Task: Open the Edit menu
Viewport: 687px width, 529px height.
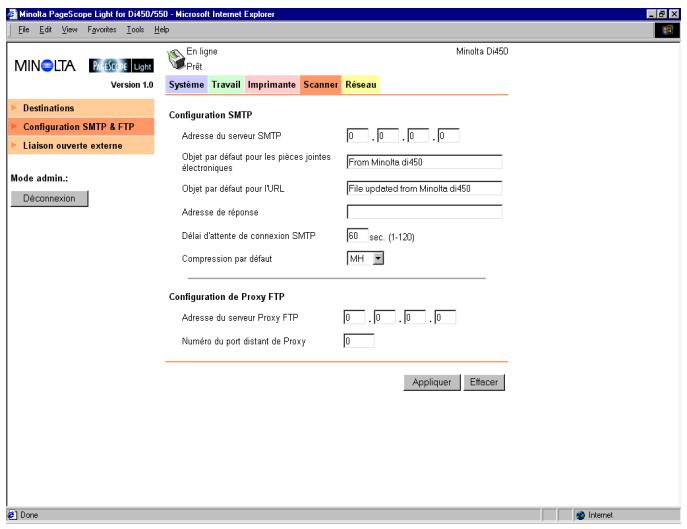Action: click(x=45, y=30)
